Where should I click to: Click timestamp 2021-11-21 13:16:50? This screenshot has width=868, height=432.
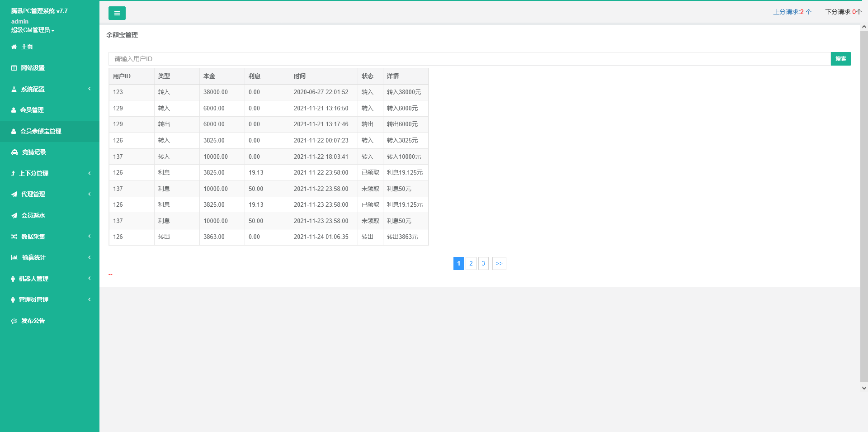[321, 108]
